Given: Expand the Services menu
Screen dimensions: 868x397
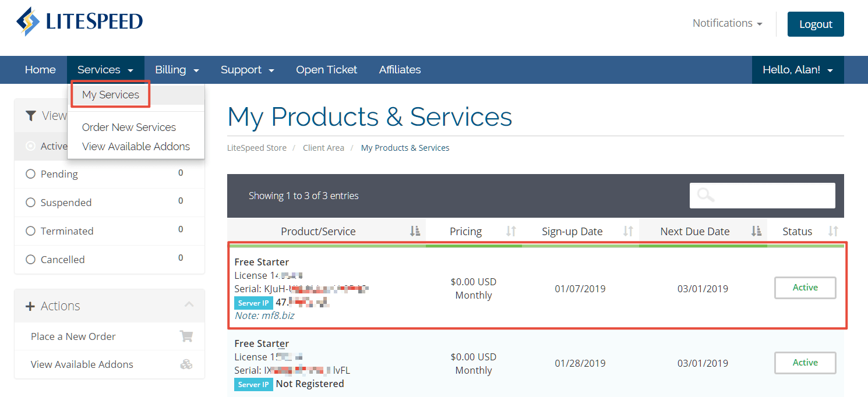Looking at the screenshot, I should coord(105,70).
